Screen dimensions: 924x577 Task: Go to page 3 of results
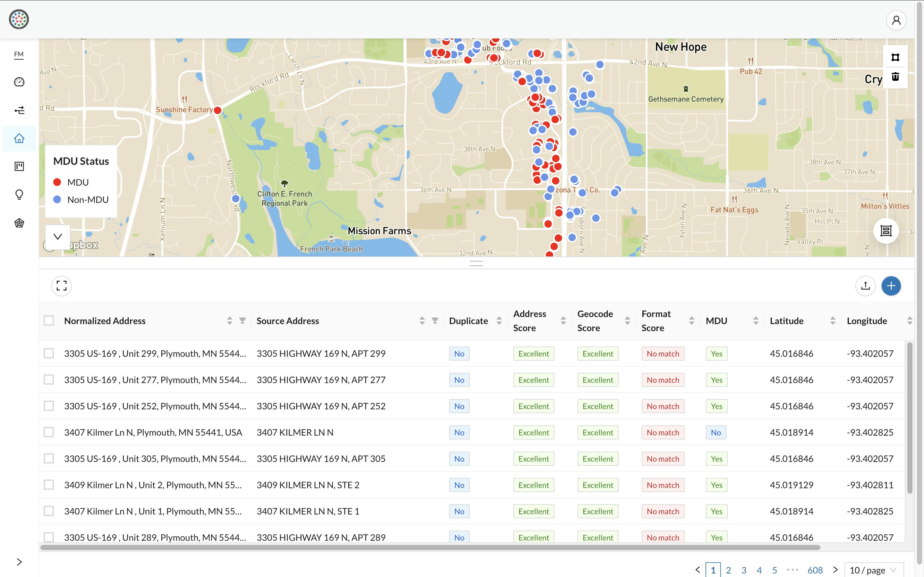(x=744, y=570)
